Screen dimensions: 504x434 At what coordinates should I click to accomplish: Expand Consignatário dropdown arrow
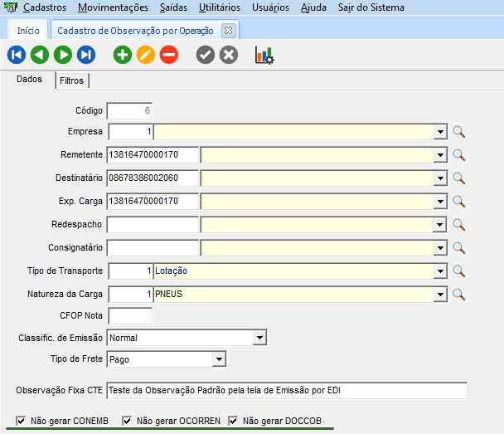[x=440, y=248]
